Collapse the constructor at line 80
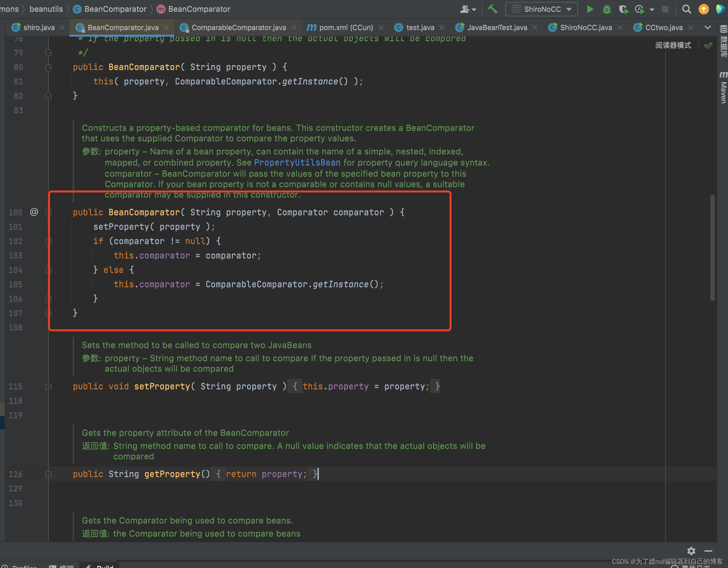The image size is (728, 568). (48, 67)
